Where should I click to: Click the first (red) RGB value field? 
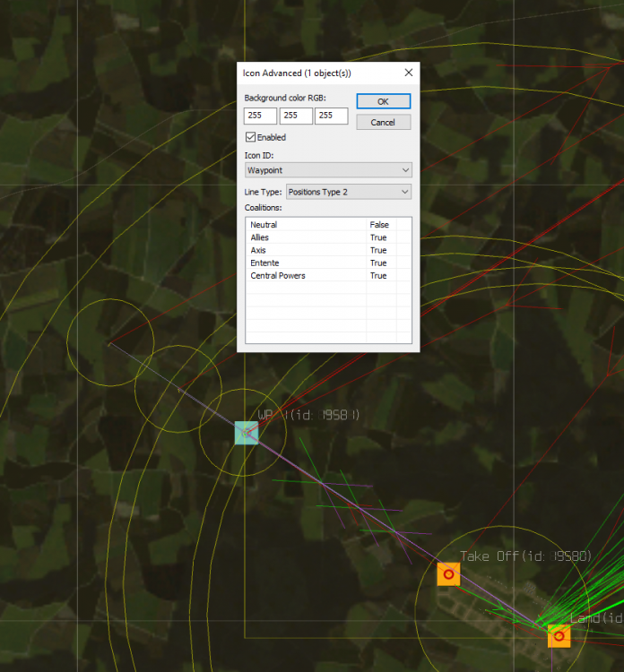tap(260, 116)
